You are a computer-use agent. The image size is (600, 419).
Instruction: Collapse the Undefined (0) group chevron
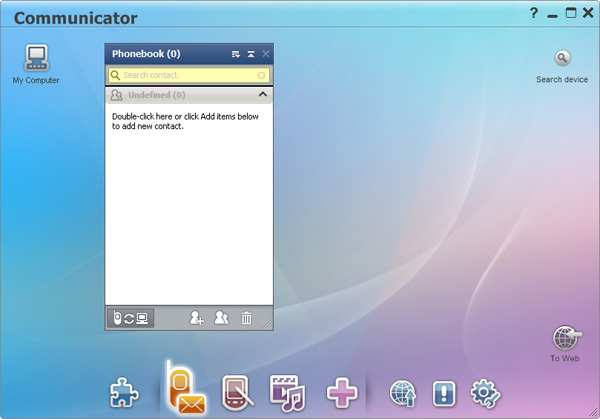coord(263,94)
